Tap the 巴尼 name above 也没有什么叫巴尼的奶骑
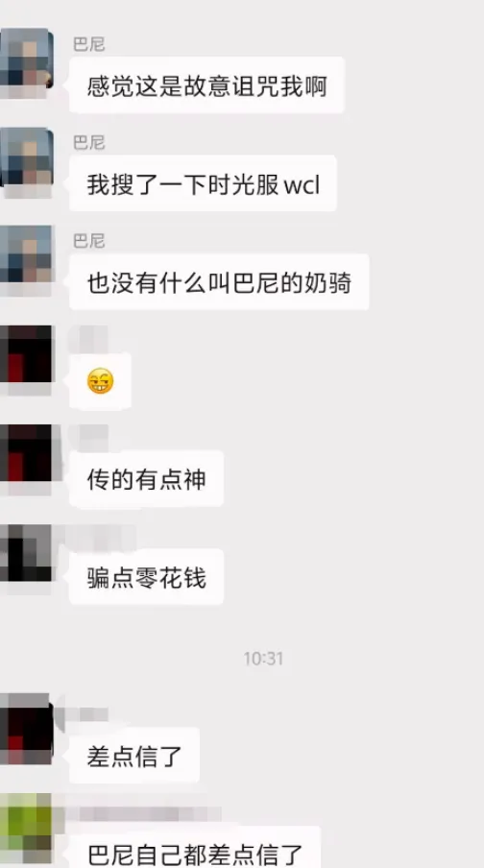This screenshot has width=484, height=868. tap(89, 241)
